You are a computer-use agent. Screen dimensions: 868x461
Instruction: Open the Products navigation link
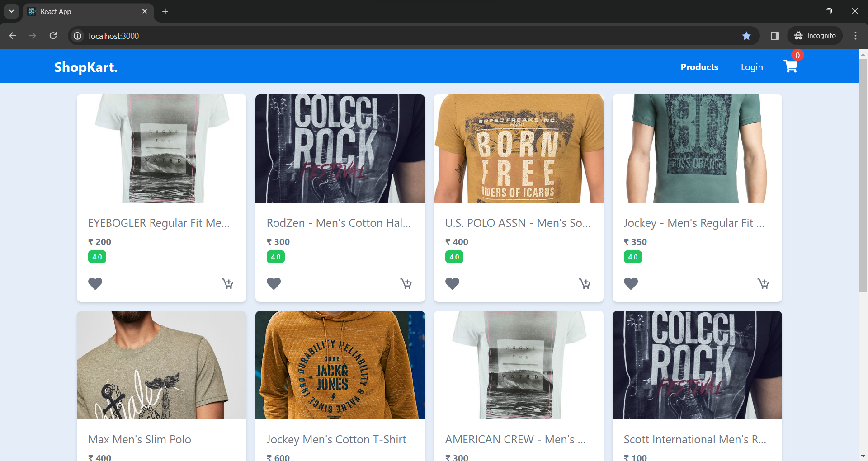[699, 67]
